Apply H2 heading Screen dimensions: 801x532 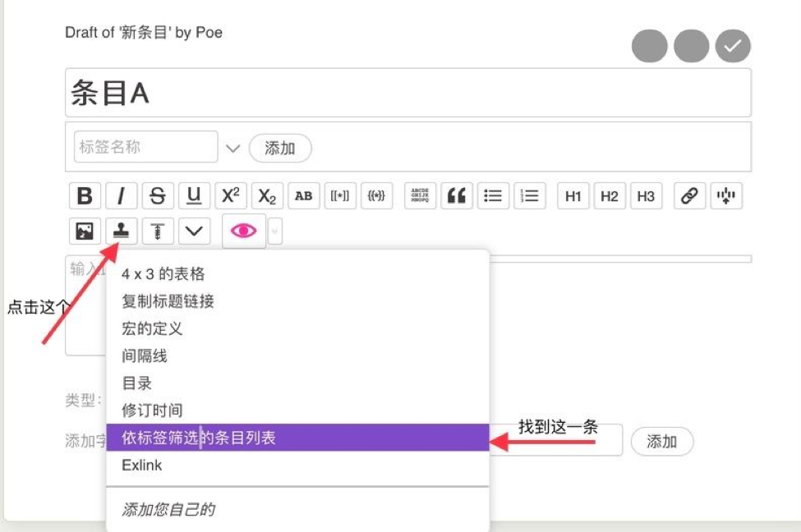[610, 196]
